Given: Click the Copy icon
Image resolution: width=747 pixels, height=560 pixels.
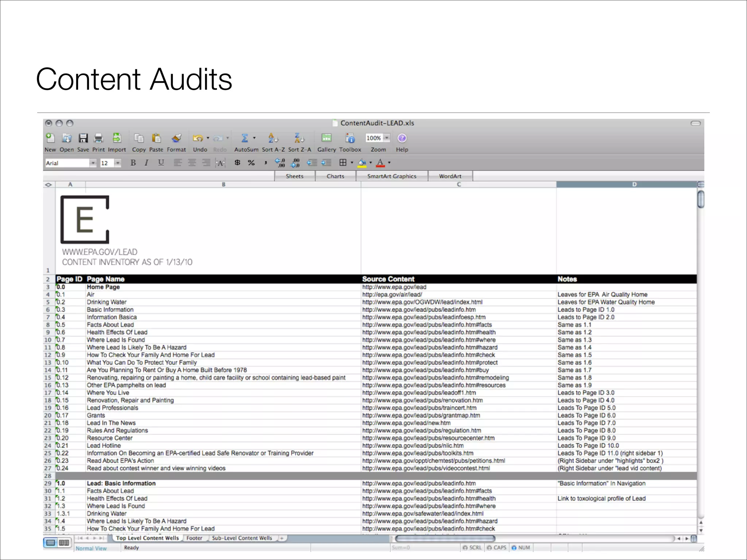Looking at the screenshot, I should (x=139, y=138).
